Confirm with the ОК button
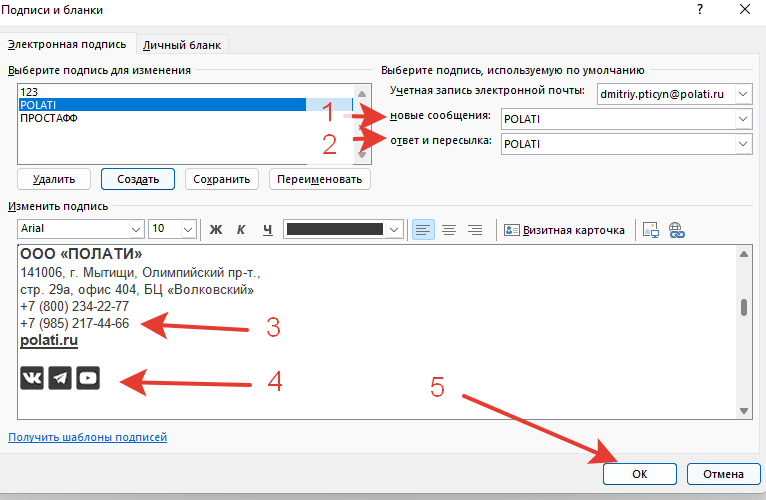Screen dimensions: 766x500 click(639, 474)
